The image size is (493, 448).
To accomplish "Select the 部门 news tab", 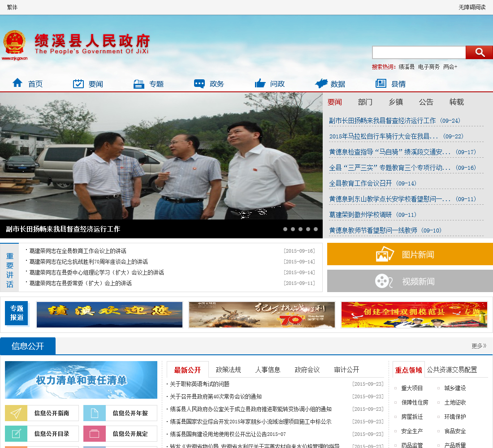I will pos(365,102).
